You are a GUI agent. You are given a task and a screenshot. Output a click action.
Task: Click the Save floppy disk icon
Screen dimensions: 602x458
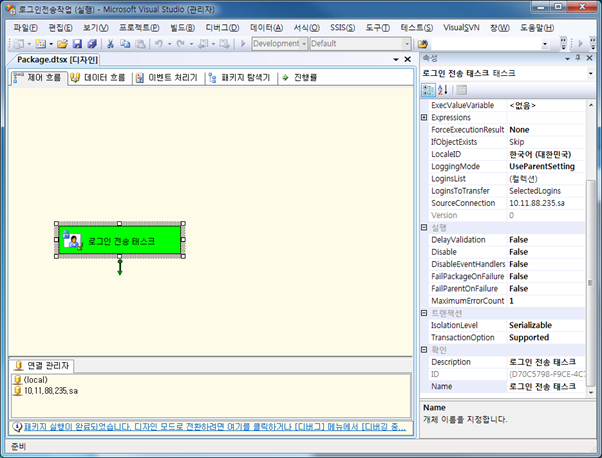(77, 44)
